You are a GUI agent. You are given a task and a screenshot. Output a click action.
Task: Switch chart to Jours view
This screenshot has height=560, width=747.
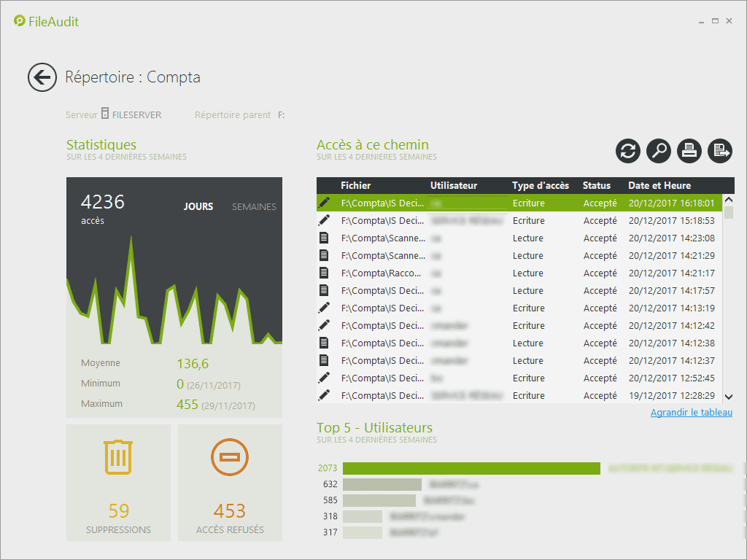tap(198, 207)
